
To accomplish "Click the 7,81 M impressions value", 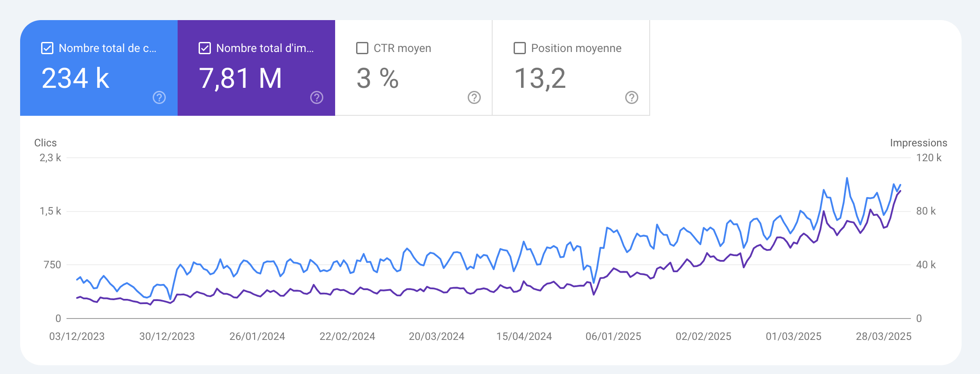I will pyautogui.click(x=241, y=79).
